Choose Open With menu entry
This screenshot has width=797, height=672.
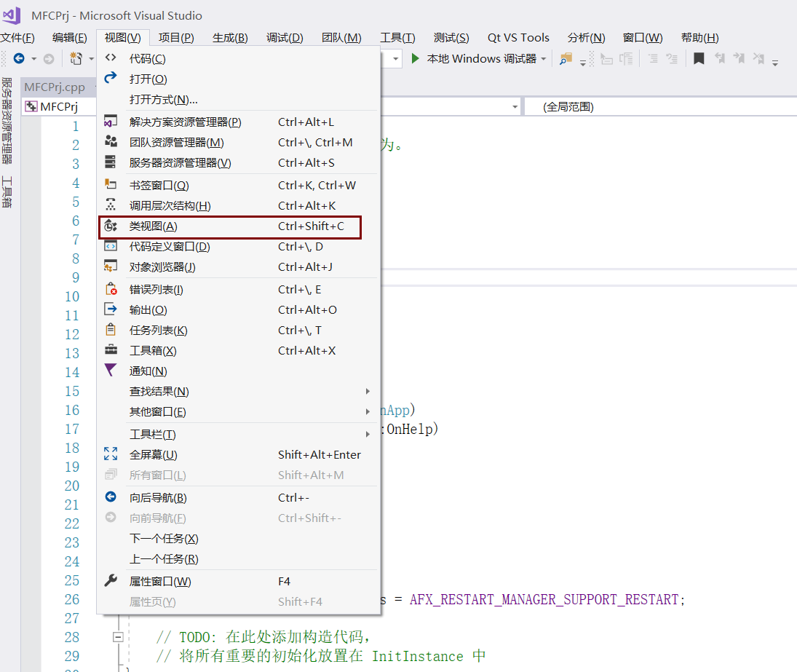239,99
